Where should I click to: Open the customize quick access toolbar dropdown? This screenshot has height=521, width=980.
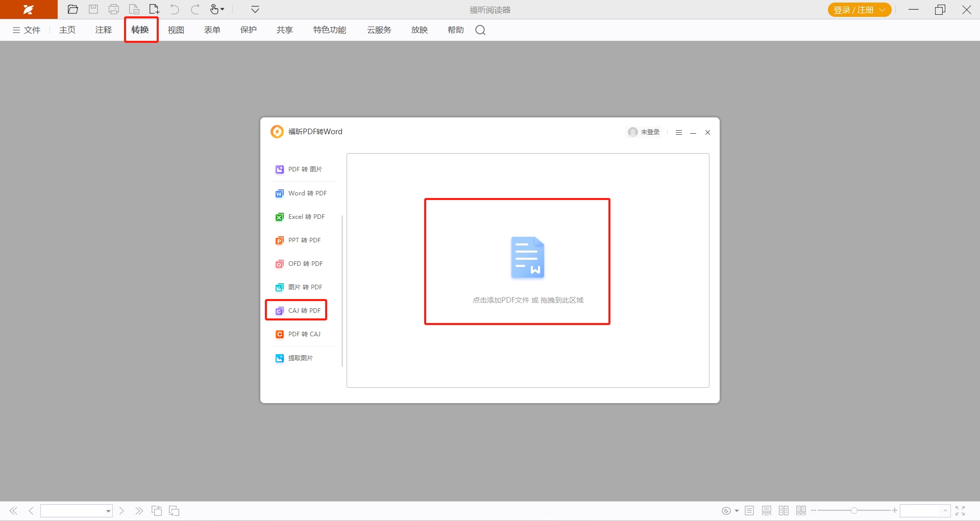coord(255,9)
